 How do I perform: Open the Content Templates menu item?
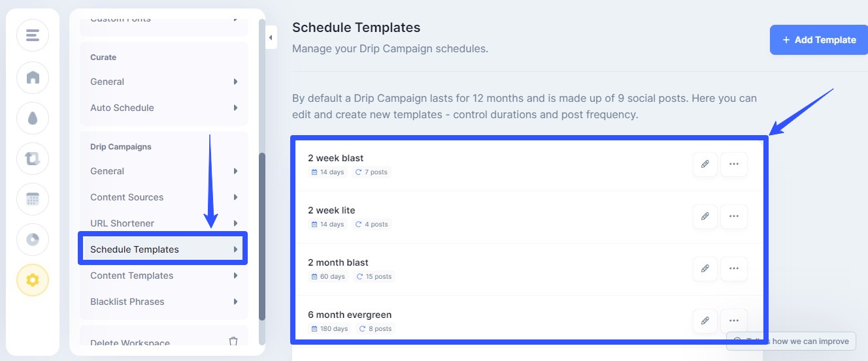coord(132,275)
